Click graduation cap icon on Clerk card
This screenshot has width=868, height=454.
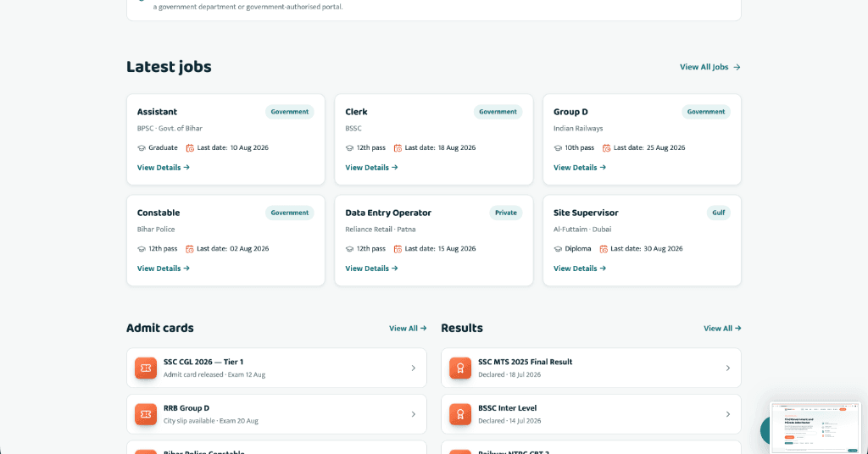(349, 147)
